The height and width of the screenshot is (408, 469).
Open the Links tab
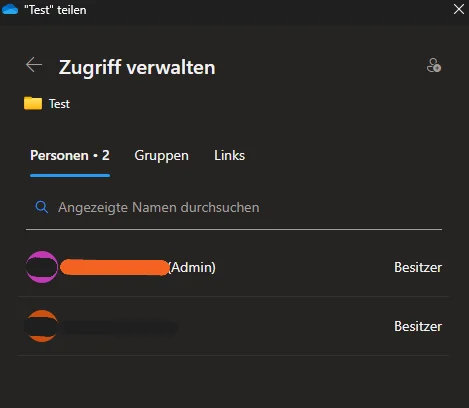(x=229, y=155)
